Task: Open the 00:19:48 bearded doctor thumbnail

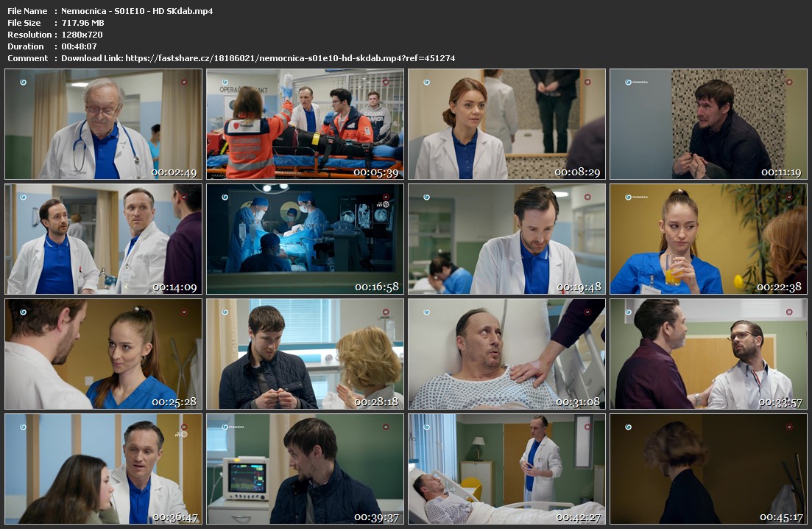Action: pyautogui.click(x=506, y=239)
